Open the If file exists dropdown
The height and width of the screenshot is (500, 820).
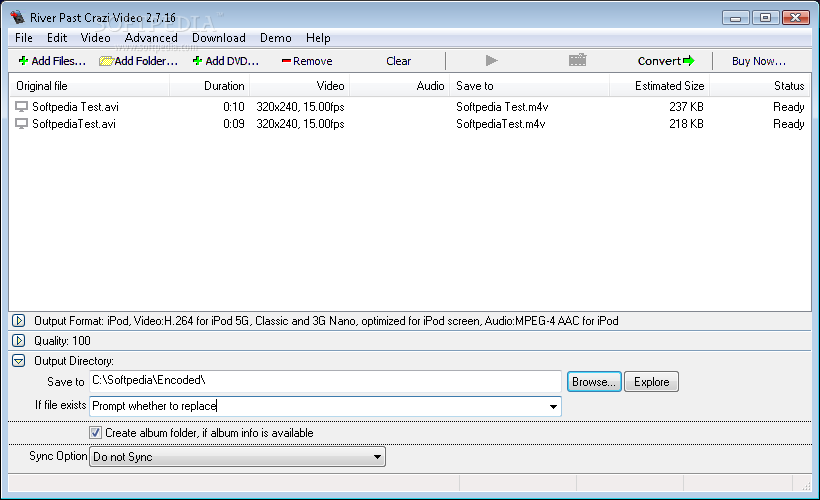[x=553, y=406]
